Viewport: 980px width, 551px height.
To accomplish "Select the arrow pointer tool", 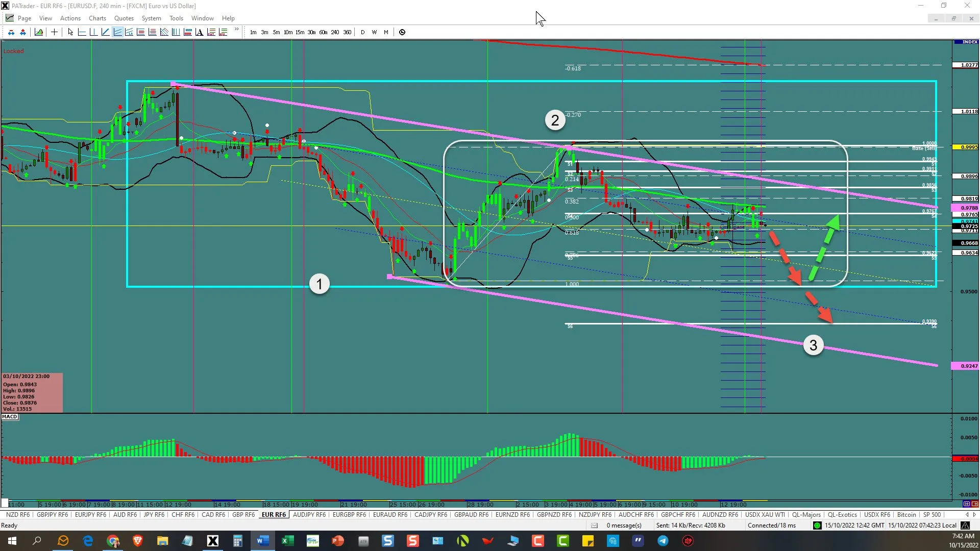I will pos(70,32).
